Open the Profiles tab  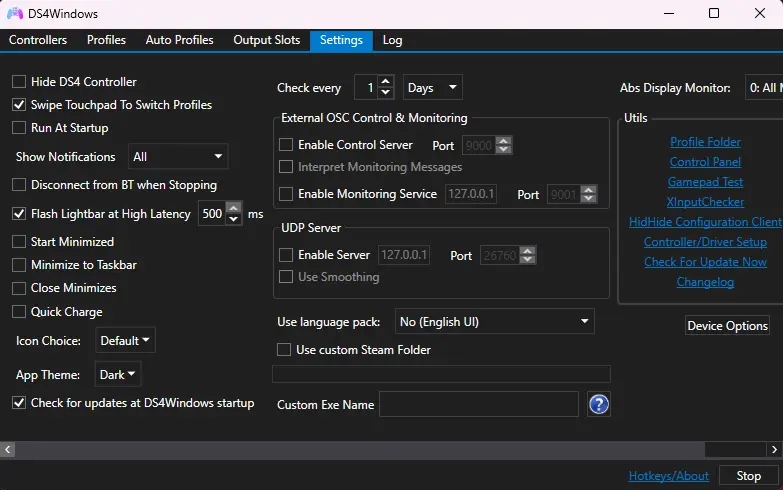click(x=106, y=40)
